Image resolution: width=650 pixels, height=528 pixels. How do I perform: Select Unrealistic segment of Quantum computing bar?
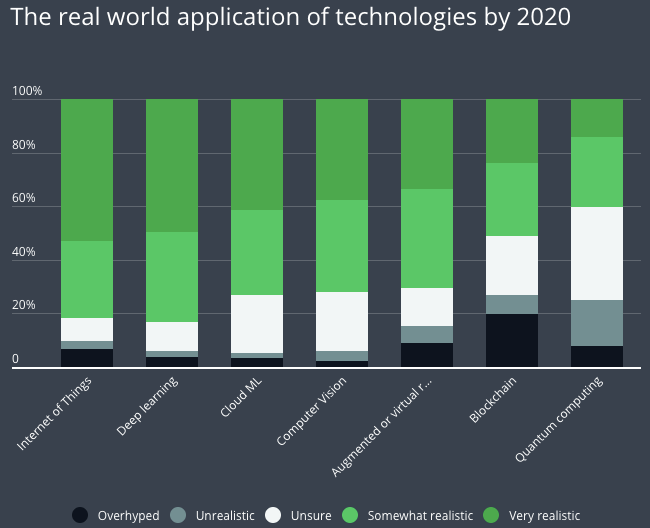tap(597, 322)
